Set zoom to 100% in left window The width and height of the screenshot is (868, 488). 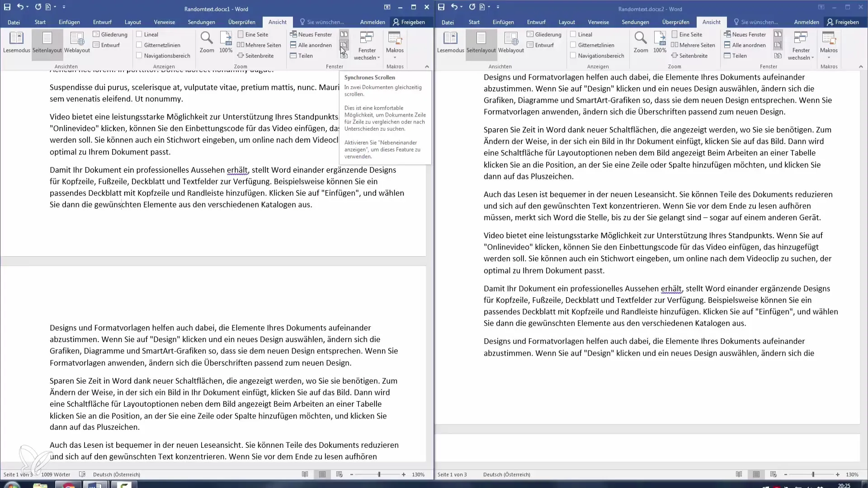[226, 43]
